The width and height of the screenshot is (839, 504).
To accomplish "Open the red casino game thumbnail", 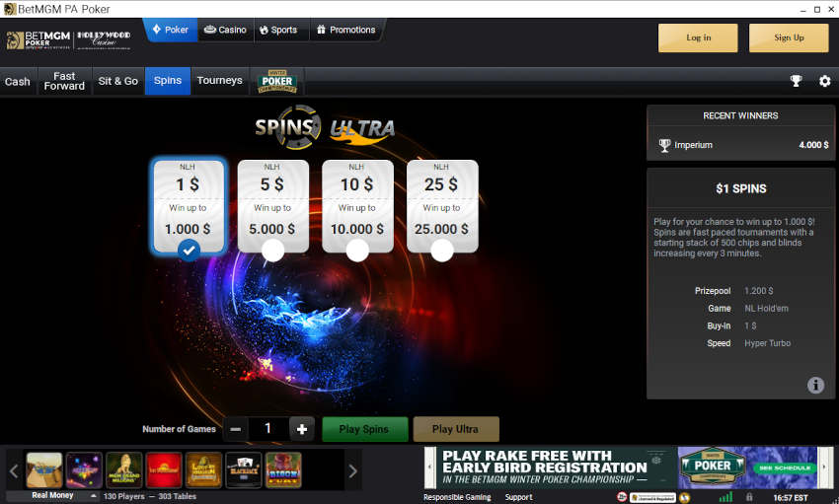I will click(x=164, y=469).
